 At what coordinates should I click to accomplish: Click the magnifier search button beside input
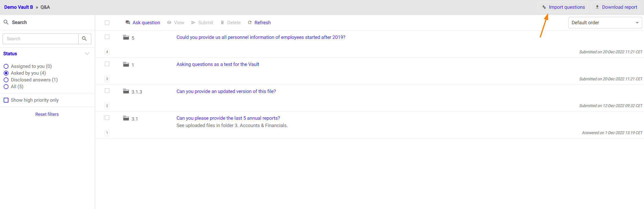click(x=85, y=39)
